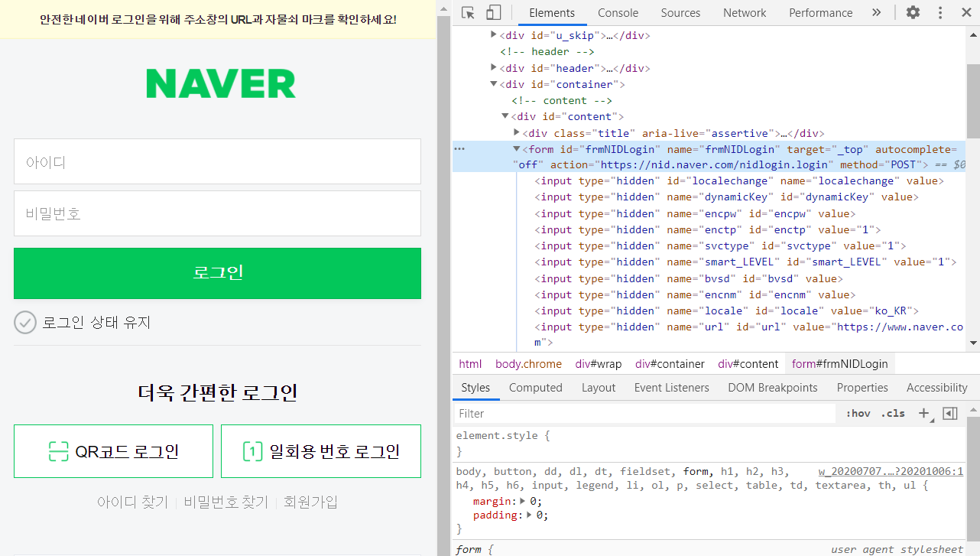Image resolution: width=980 pixels, height=556 pixels.
Task: Focus the 비밀번호 input field
Action: point(217,213)
